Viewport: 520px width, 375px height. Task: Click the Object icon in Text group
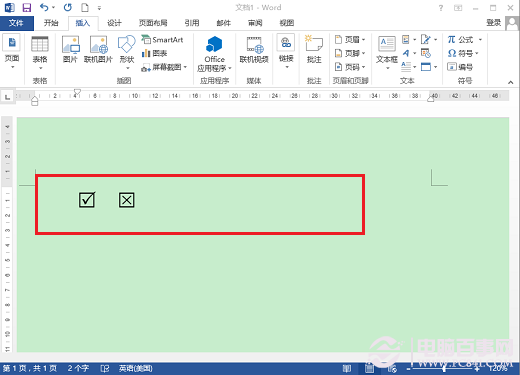point(426,67)
